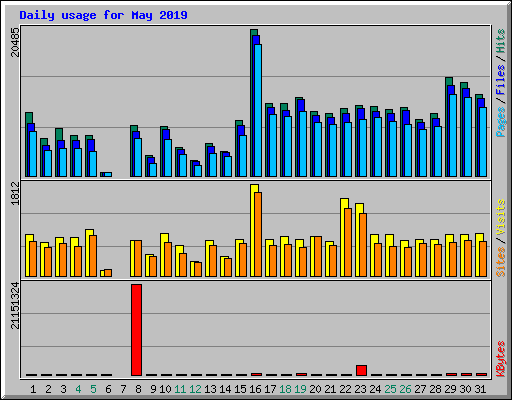This screenshot has width=512, height=400.
Task: Click the 20485 top-chart axis label
Action: (15, 42)
